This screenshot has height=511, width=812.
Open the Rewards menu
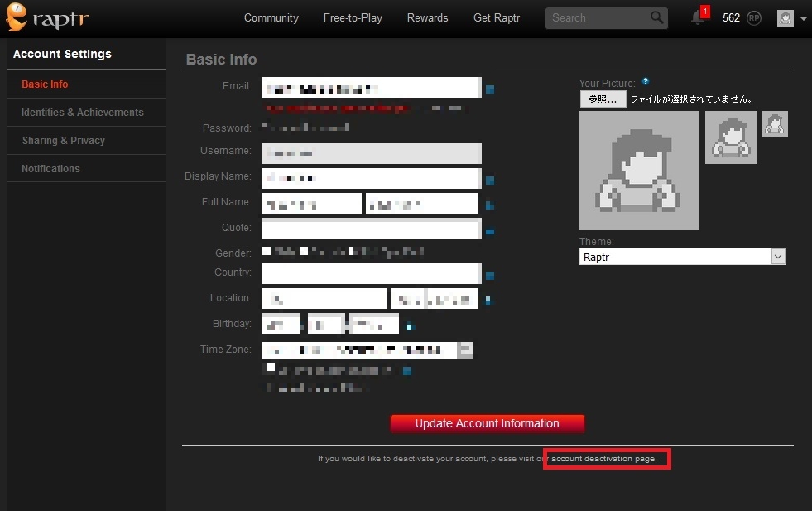[x=427, y=17]
